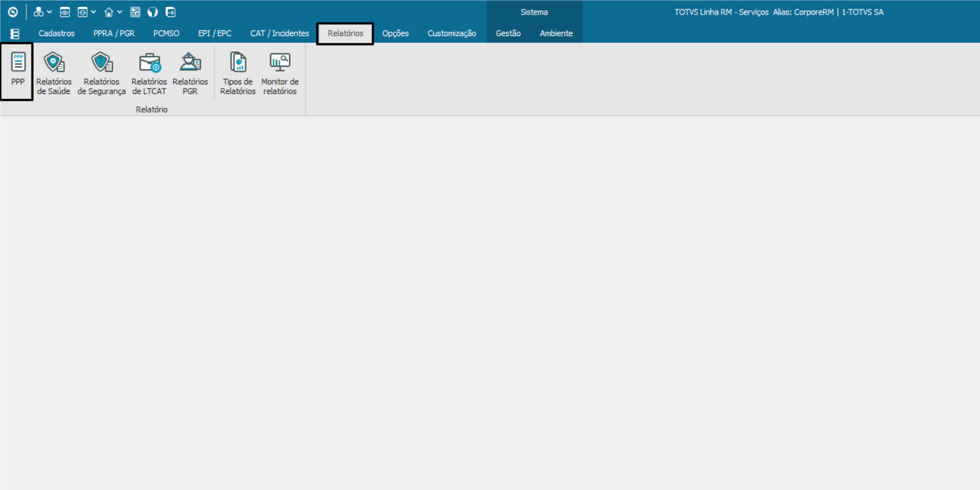980x490 pixels.
Task: Click the exit (arrow out of window) icon
Action: (x=171, y=12)
